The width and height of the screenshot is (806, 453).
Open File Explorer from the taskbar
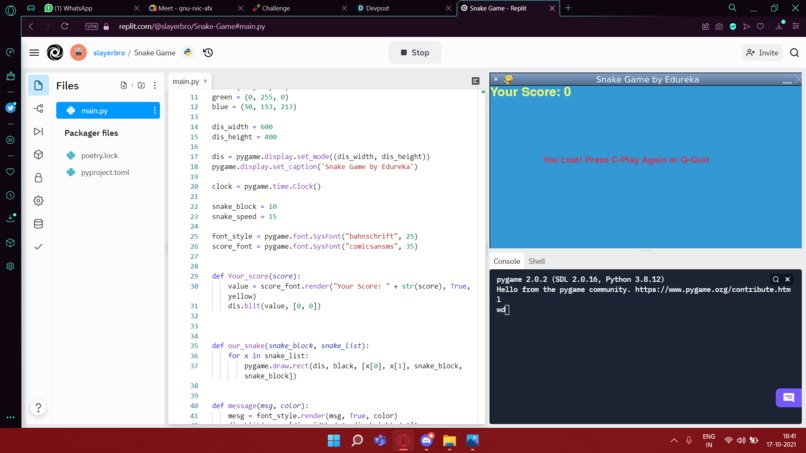449,441
